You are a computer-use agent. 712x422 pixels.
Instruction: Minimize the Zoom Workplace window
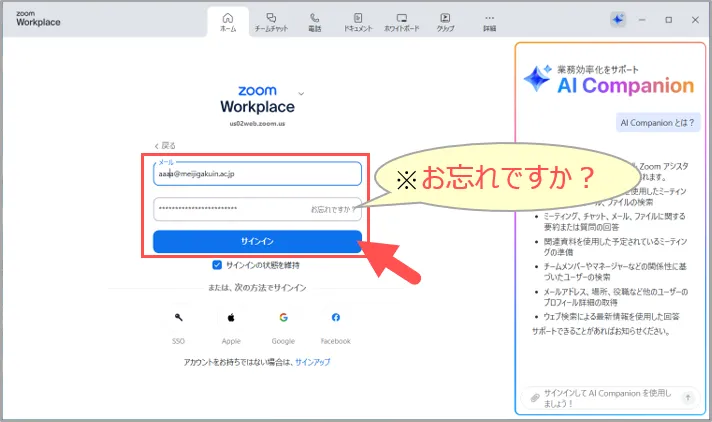pos(642,20)
